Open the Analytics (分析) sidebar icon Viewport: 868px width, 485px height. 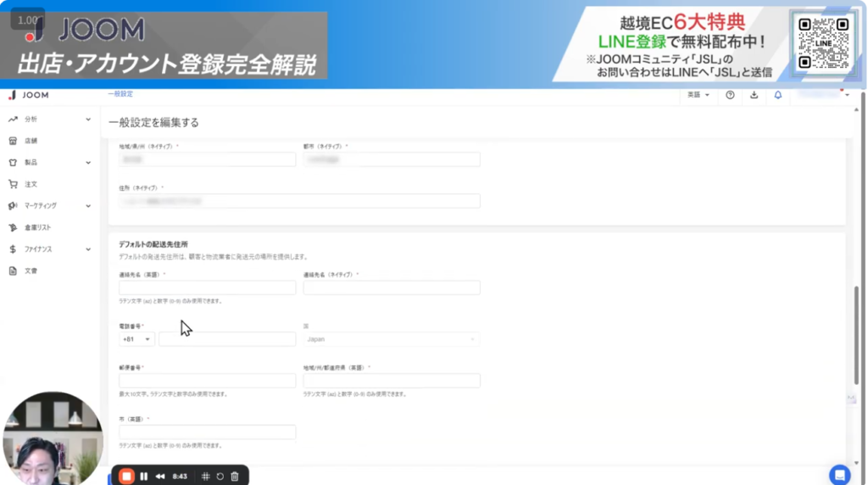tap(13, 120)
